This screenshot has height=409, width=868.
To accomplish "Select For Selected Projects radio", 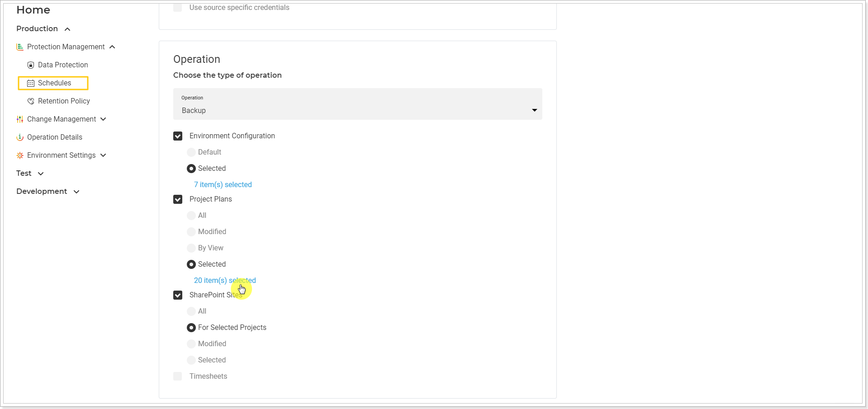I will (x=191, y=328).
